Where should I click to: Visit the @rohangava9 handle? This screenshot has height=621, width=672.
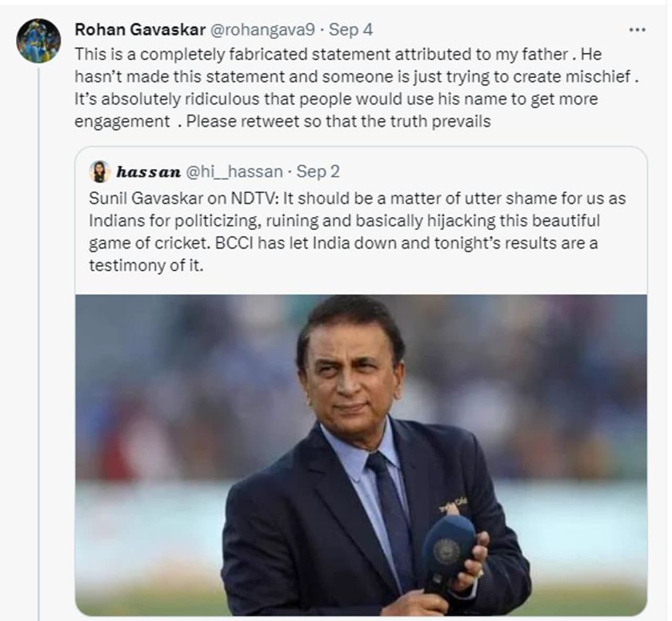click(262, 29)
